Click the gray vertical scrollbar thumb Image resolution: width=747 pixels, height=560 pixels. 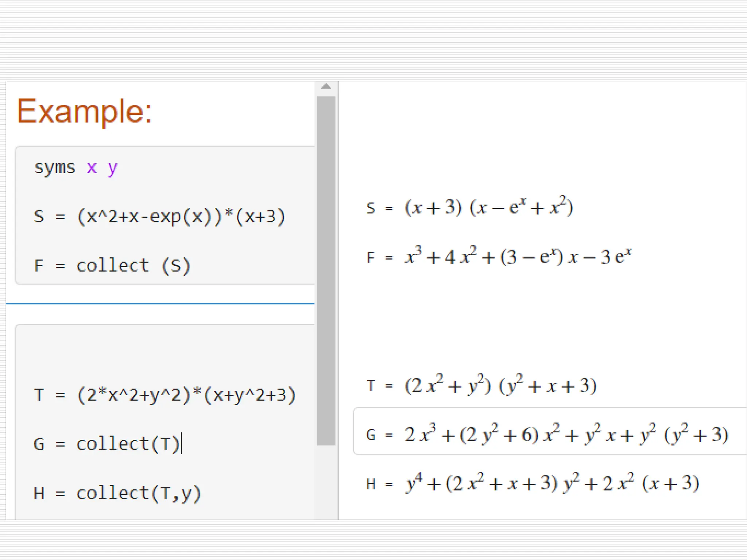(x=326, y=270)
